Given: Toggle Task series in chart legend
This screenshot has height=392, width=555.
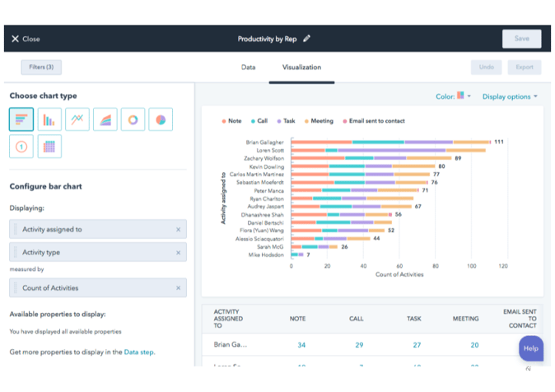Looking at the screenshot, I should pos(286,121).
